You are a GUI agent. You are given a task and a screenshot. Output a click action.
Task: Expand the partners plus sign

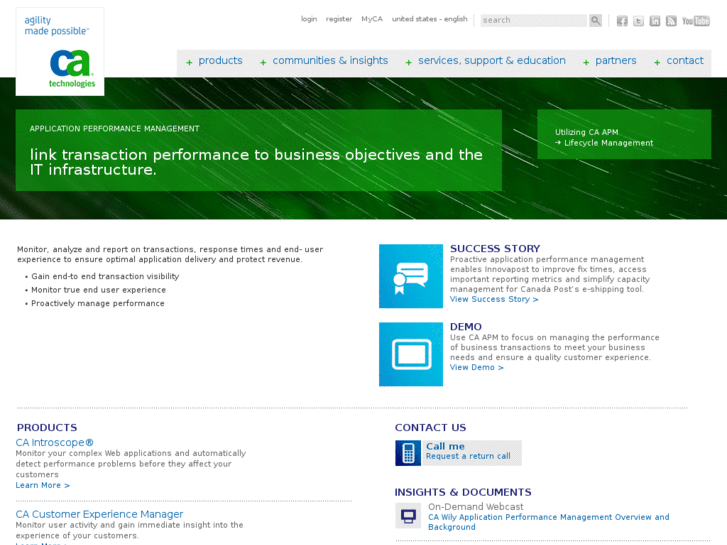pyautogui.click(x=586, y=62)
